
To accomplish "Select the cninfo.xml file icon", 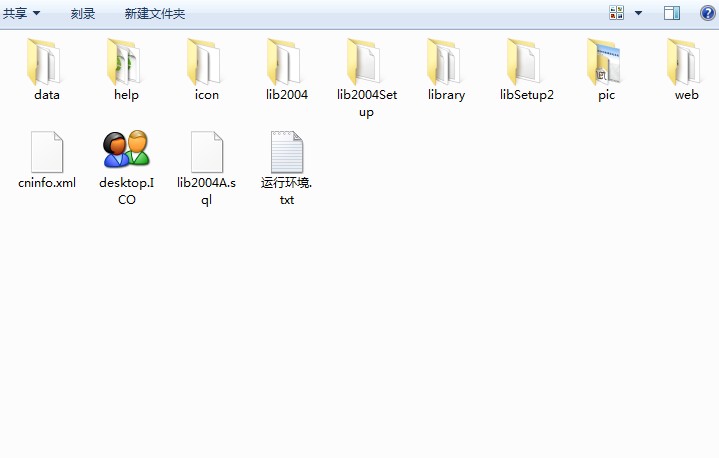I will (x=47, y=152).
